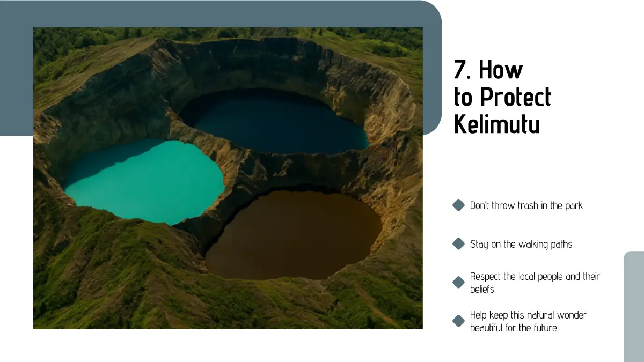Viewport: 644px width, 362px height.
Task: Select the "Stay on the walking paths" text line
Action: coord(521,245)
